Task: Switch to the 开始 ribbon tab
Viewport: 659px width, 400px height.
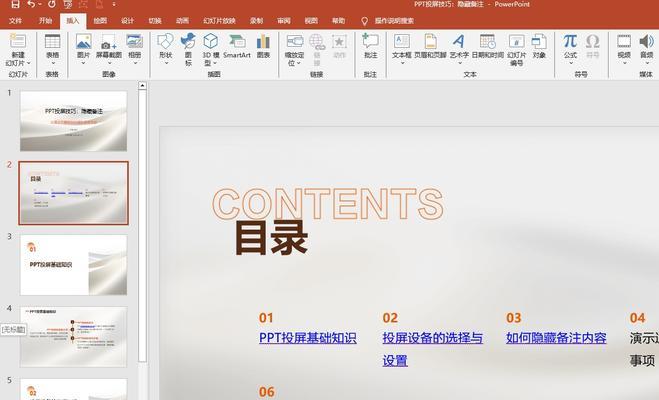Action: point(45,21)
